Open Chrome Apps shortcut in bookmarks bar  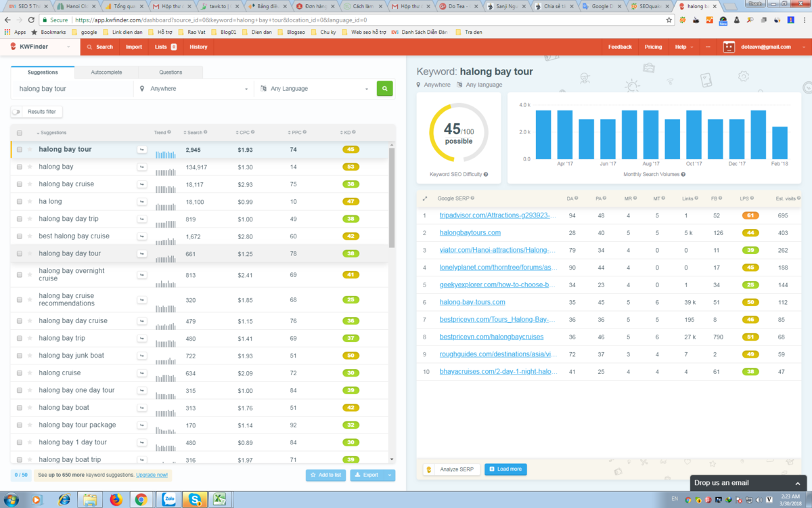(x=16, y=32)
